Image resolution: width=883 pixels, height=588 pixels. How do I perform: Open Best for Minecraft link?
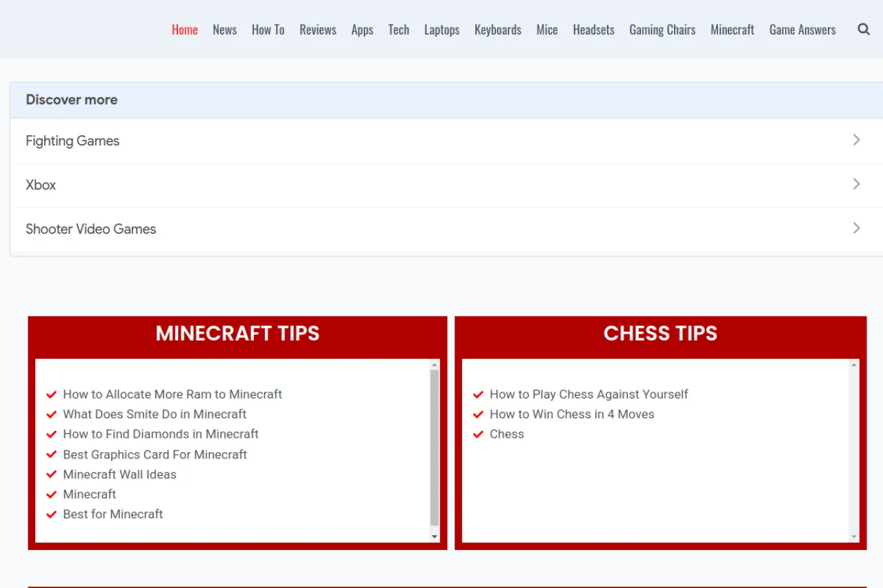coord(113,514)
